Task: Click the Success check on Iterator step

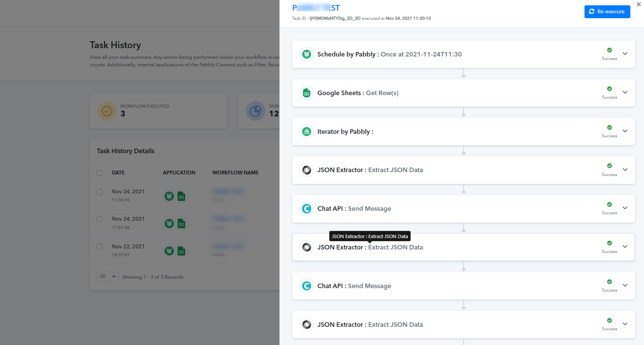Action: [610, 127]
